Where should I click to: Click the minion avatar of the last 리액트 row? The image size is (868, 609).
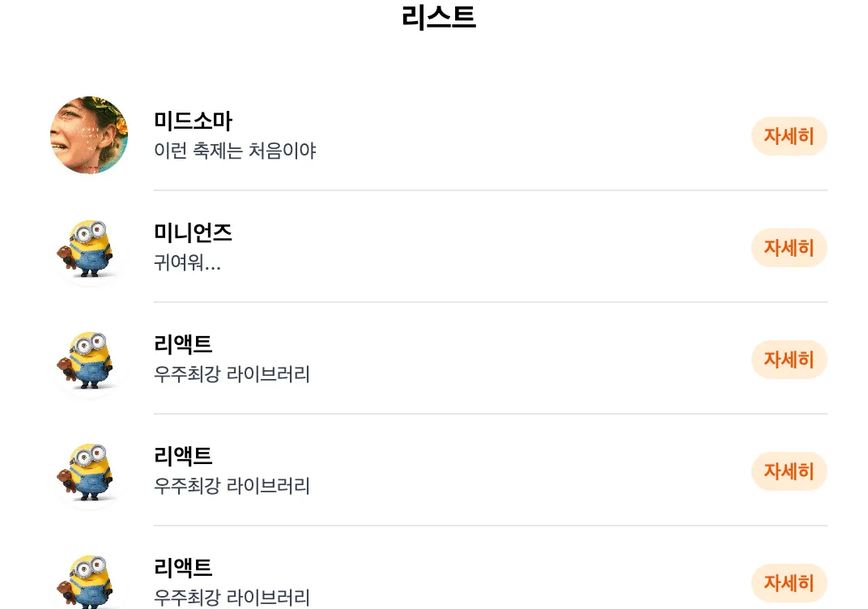coord(89,580)
